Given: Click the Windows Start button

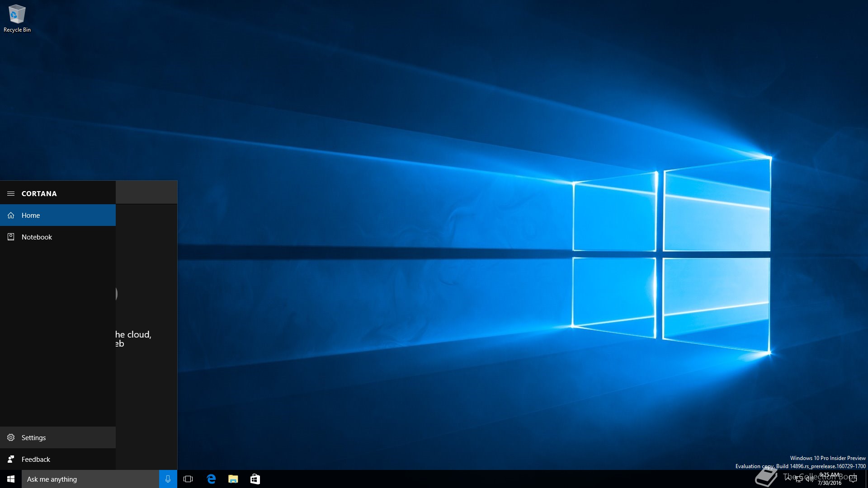Looking at the screenshot, I should tap(11, 479).
